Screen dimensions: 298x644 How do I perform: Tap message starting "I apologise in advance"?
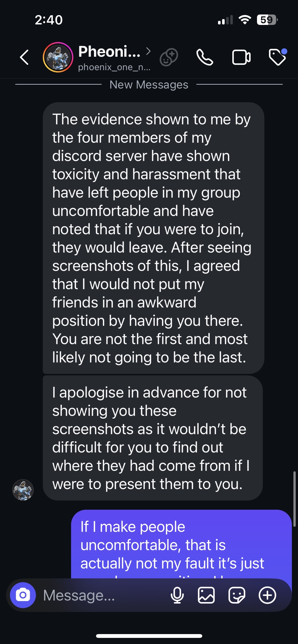[153, 438]
